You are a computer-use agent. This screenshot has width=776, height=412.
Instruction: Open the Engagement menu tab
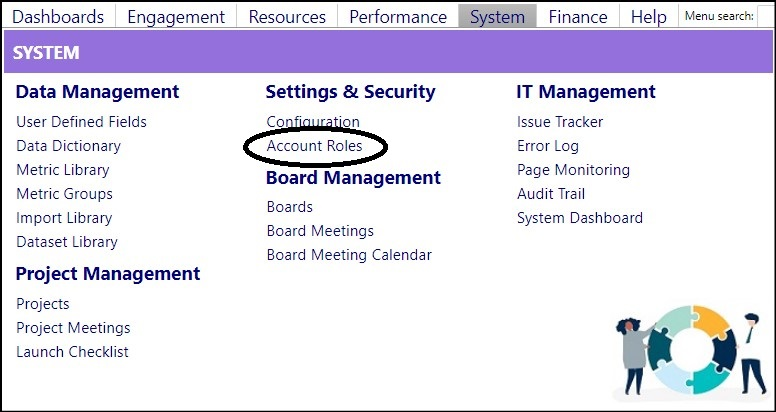click(176, 17)
